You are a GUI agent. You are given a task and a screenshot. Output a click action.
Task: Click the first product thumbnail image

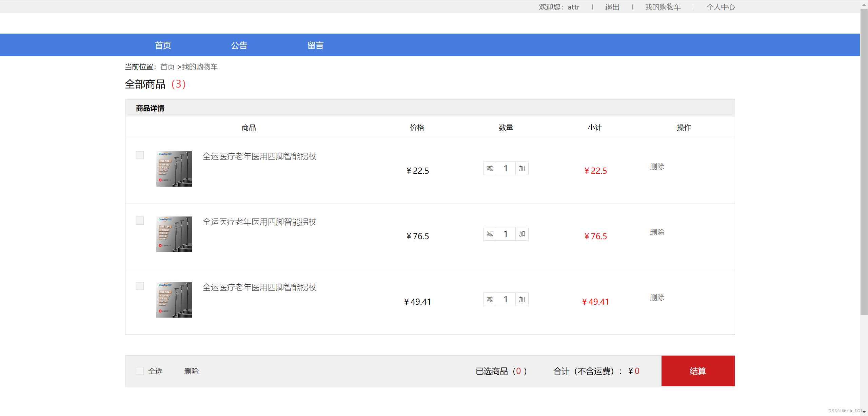point(174,169)
